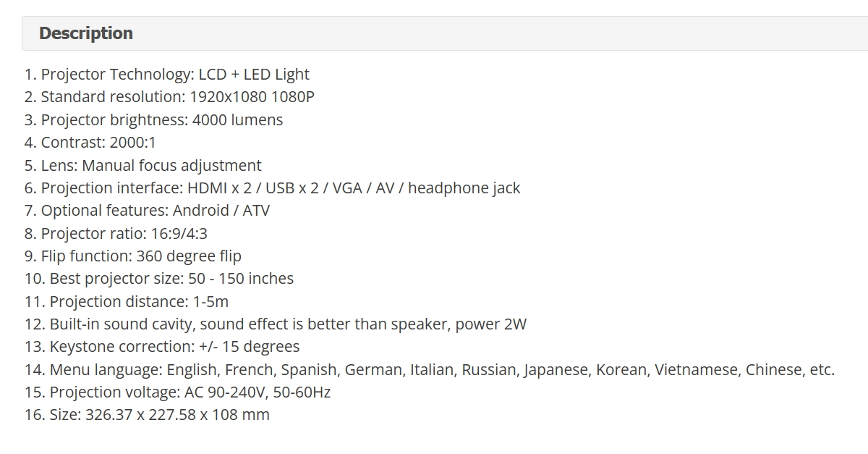Click the headphone jack text

coord(464,188)
